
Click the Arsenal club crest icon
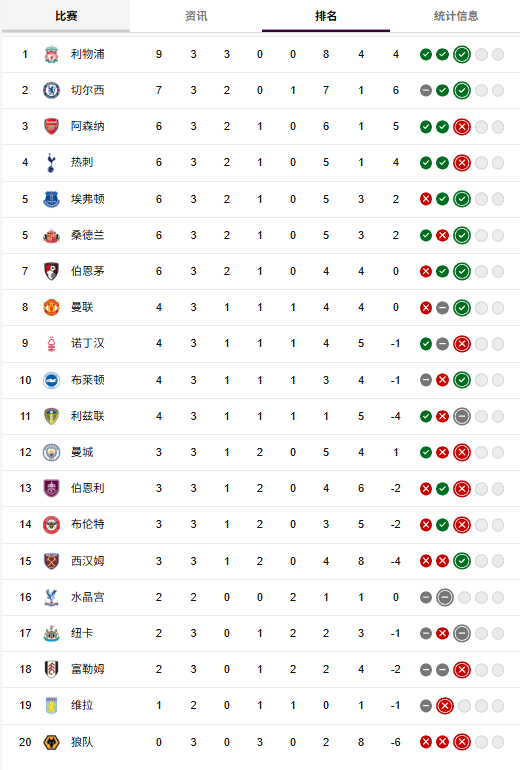point(51,126)
